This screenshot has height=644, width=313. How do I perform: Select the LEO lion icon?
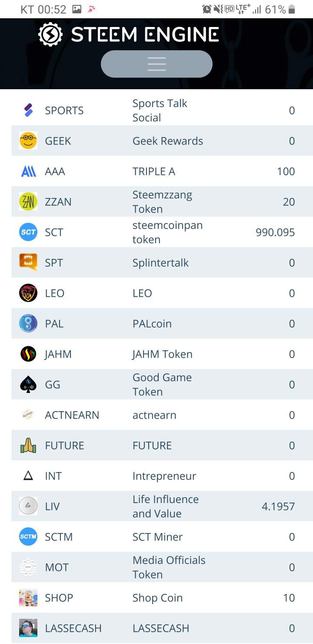pyautogui.click(x=28, y=293)
